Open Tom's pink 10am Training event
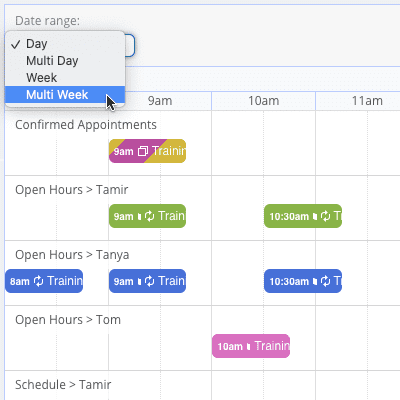 (251, 346)
